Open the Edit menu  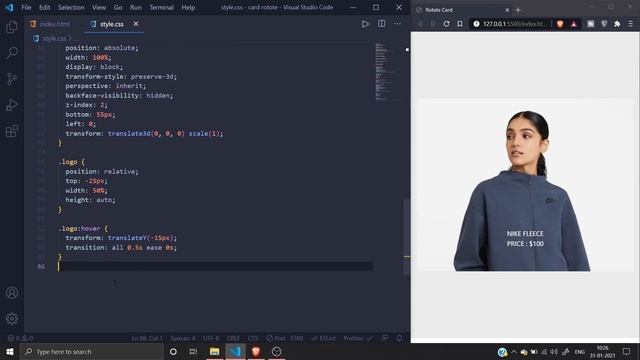point(44,7)
